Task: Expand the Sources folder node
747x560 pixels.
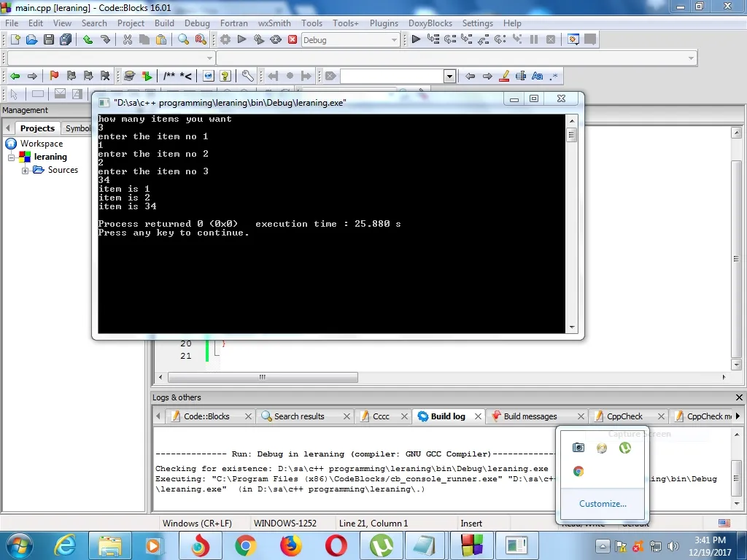Action: point(25,171)
